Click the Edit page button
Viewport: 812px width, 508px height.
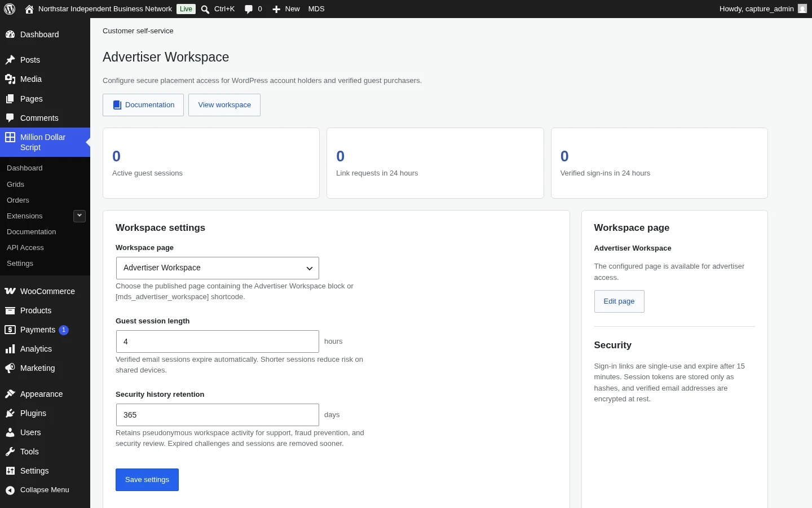(619, 301)
